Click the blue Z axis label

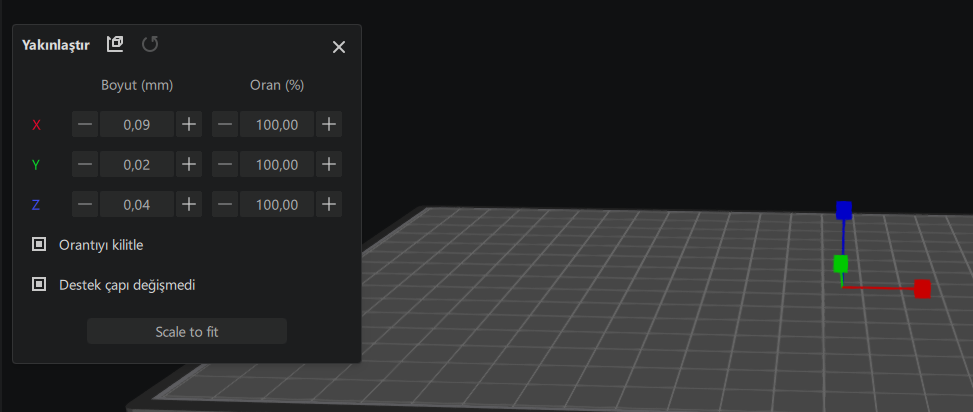point(36,205)
